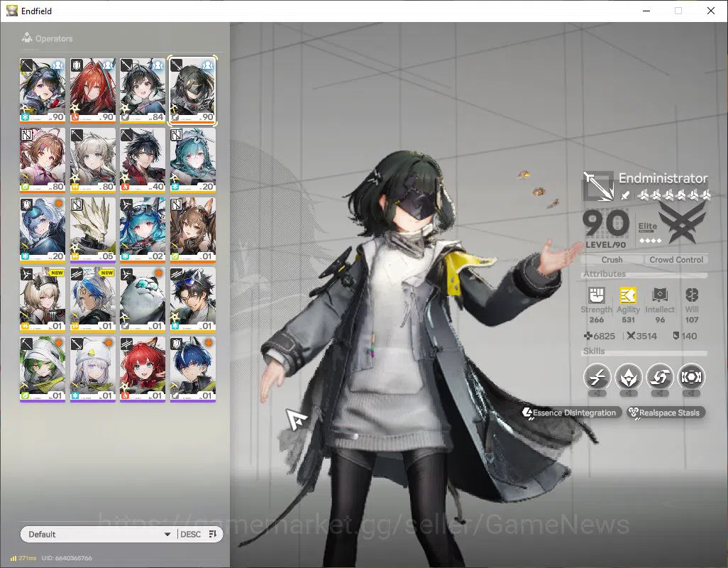
Task: Select the masked Endministrator operator card
Action: tap(193, 90)
